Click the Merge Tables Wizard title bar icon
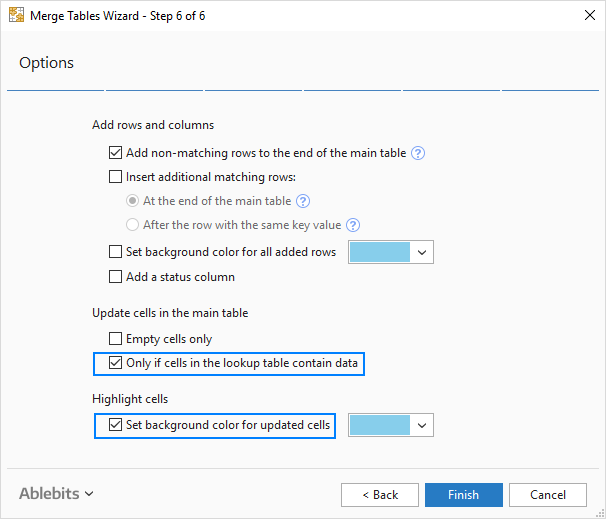Viewport: 606px width, 519px height. 16,16
